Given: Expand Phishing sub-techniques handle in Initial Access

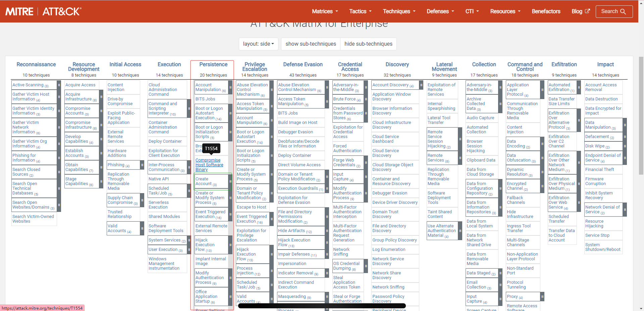Looking at the screenshot, I should (x=142, y=165).
